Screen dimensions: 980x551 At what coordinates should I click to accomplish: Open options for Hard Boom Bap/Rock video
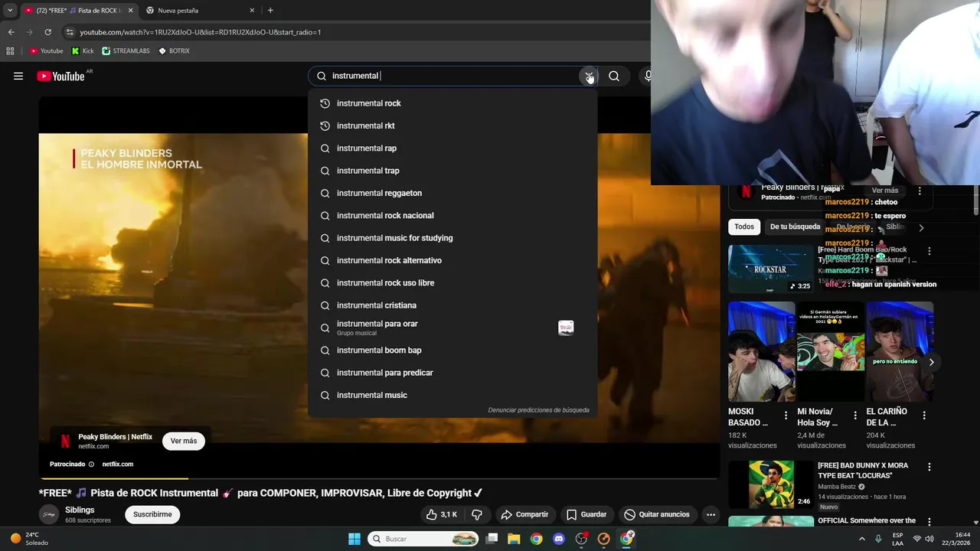click(x=929, y=251)
